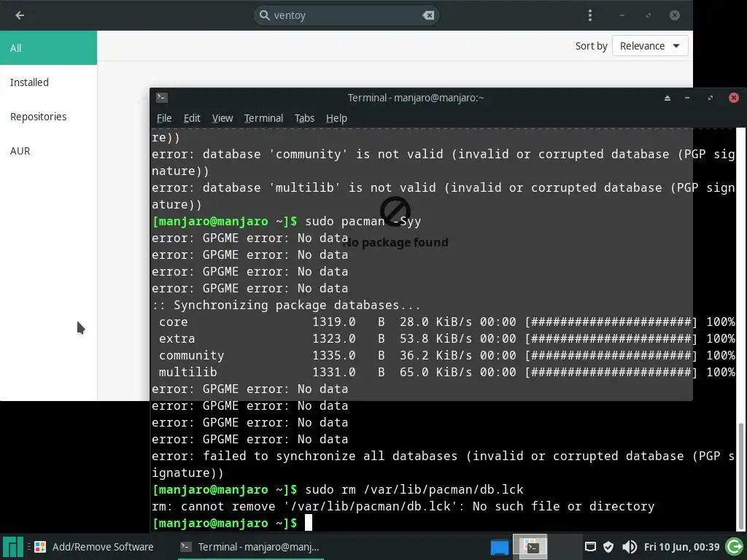Close the Terminal window with the red button

click(x=734, y=98)
